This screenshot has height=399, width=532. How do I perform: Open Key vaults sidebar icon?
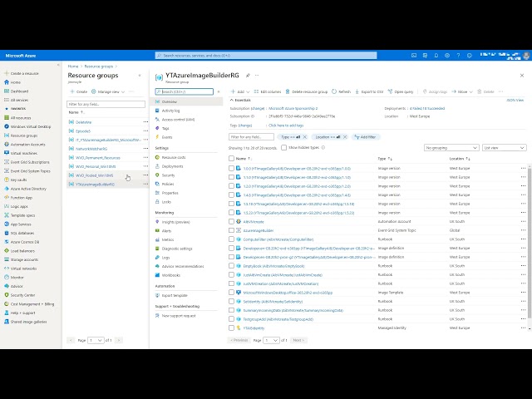coord(7,180)
